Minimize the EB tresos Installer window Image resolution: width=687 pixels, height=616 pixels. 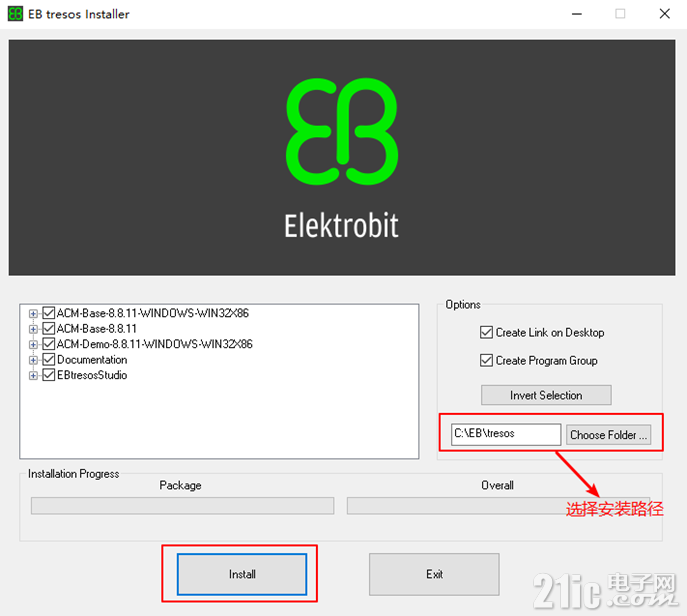tap(577, 14)
